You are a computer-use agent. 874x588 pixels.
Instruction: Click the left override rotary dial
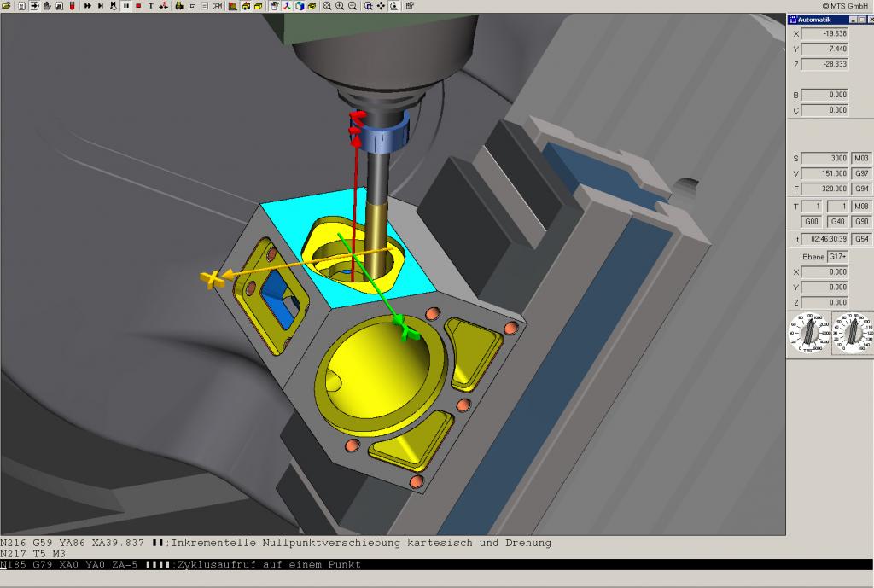pyautogui.click(x=809, y=334)
